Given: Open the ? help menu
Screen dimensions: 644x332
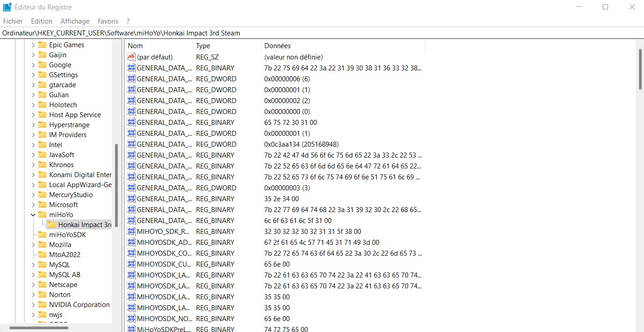Looking at the screenshot, I should [x=128, y=21].
